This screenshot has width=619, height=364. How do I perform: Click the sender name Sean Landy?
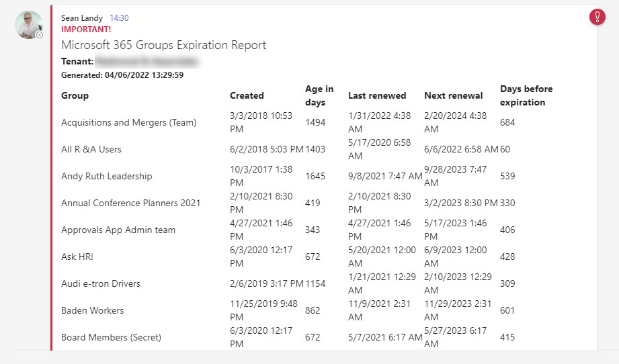pyautogui.click(x=82, y=18)
